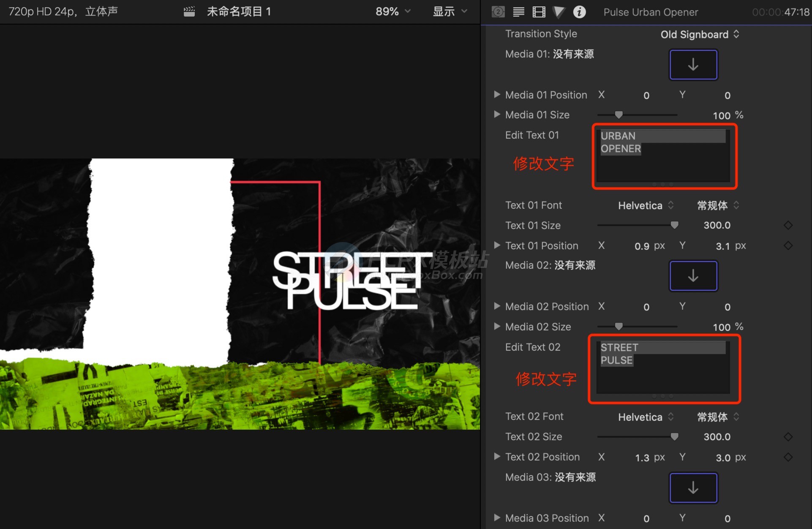The width and height of the screenshot is (812, 529).
Task: Open the Text 01 Font Helvetica dropdown
Action: coord(646,205)
